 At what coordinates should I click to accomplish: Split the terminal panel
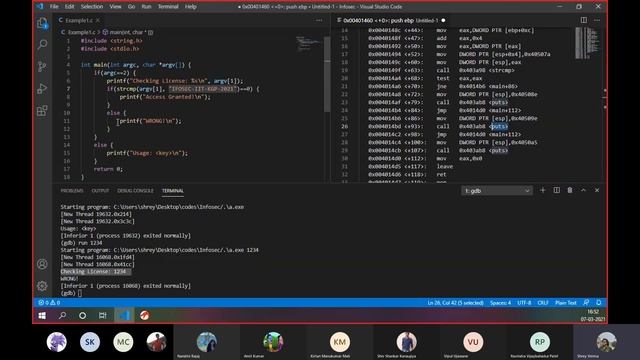[x=556, y=190]
